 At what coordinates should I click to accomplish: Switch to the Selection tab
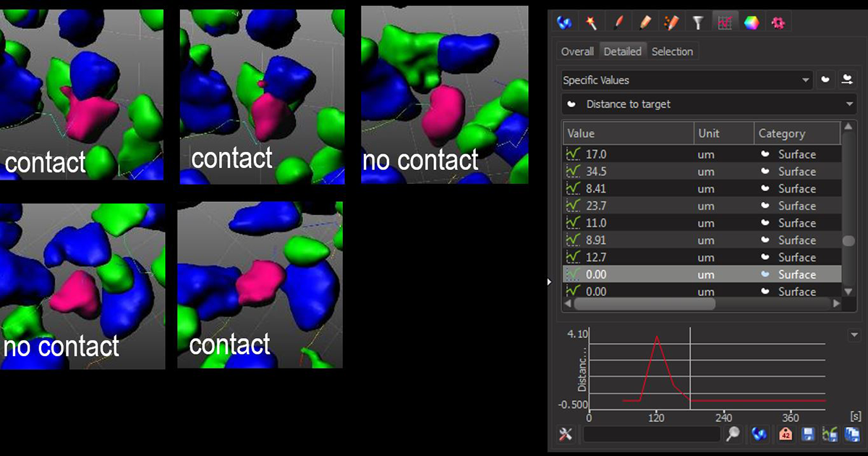tap(672, 51)
